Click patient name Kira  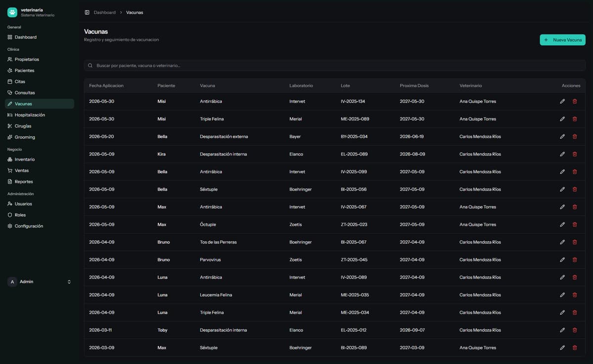coord(162,154)
